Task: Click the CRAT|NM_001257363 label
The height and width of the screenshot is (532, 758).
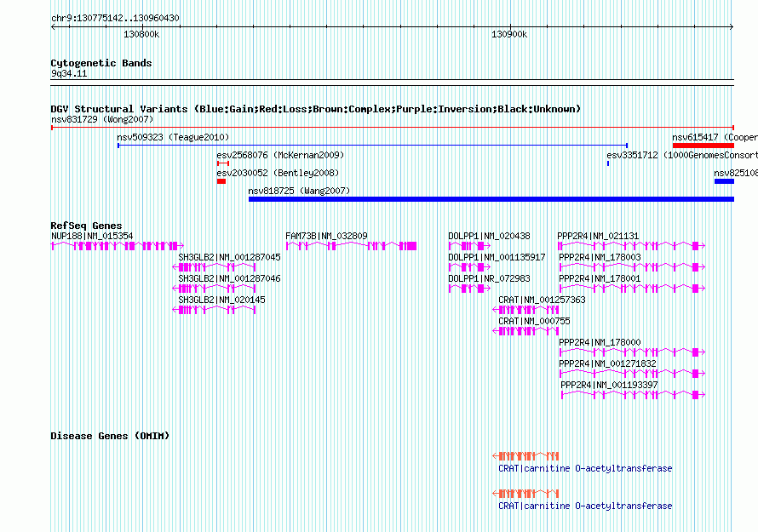Action: (x=542, y=300)
